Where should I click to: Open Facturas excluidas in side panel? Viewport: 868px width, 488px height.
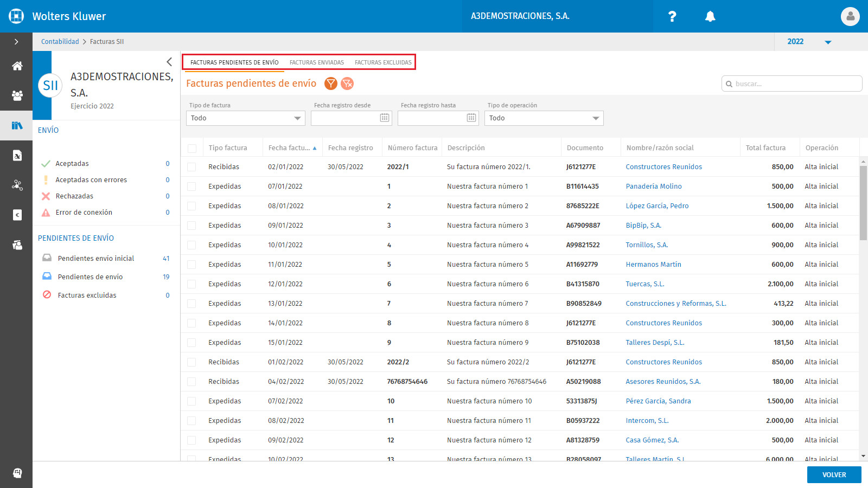pyautogui.click(x=106, y=295)
